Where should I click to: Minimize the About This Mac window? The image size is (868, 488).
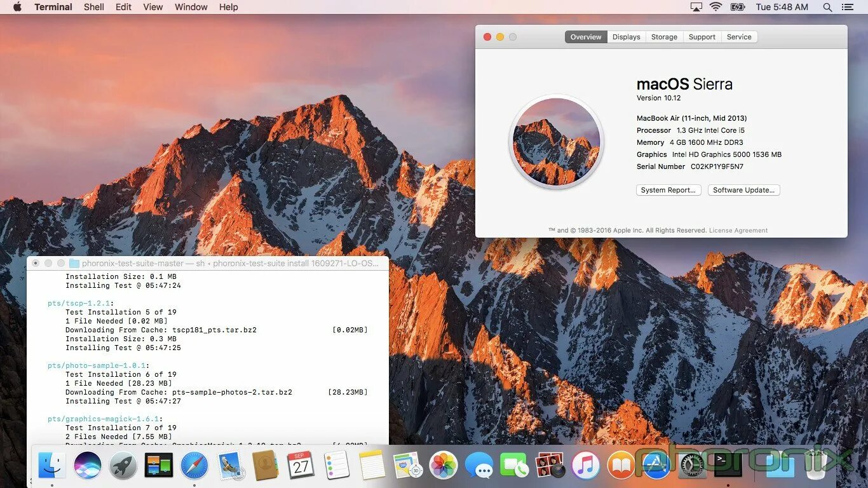500,37
